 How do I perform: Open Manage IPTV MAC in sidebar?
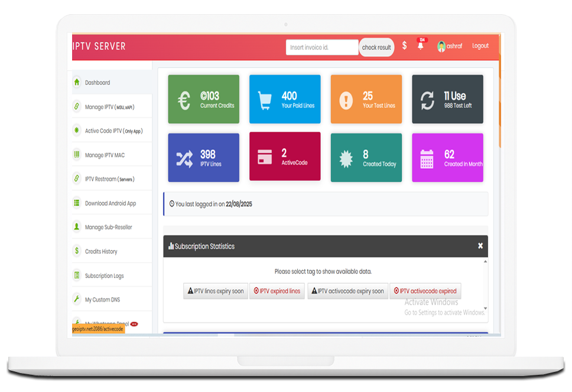(x=105, y=155)
